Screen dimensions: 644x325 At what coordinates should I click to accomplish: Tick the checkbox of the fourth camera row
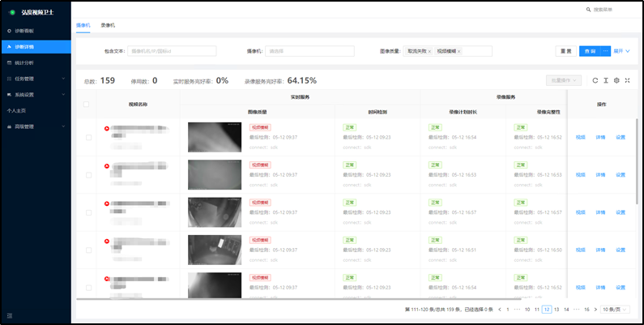coord(89,250)
